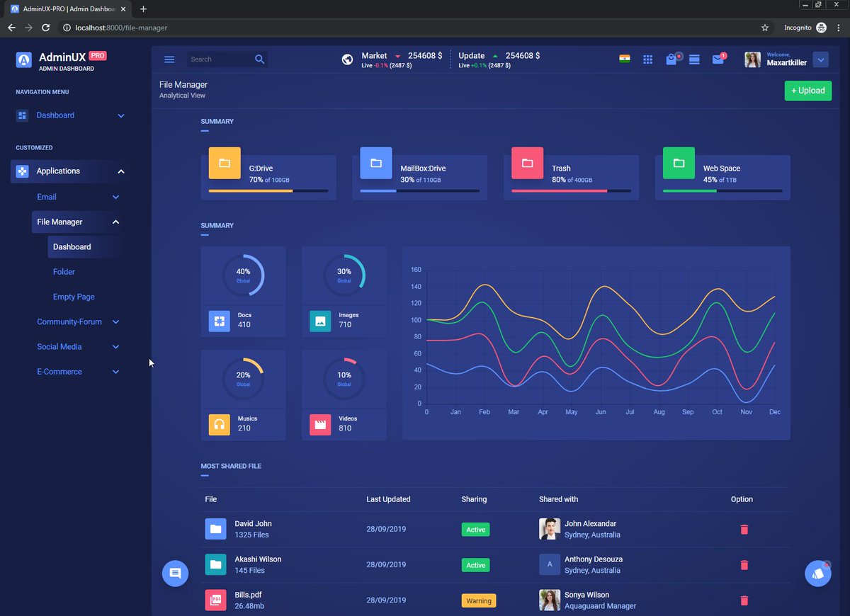Open the Social Media sidebar item
This screenshot has width=850, height=616.
pos(59,347)
